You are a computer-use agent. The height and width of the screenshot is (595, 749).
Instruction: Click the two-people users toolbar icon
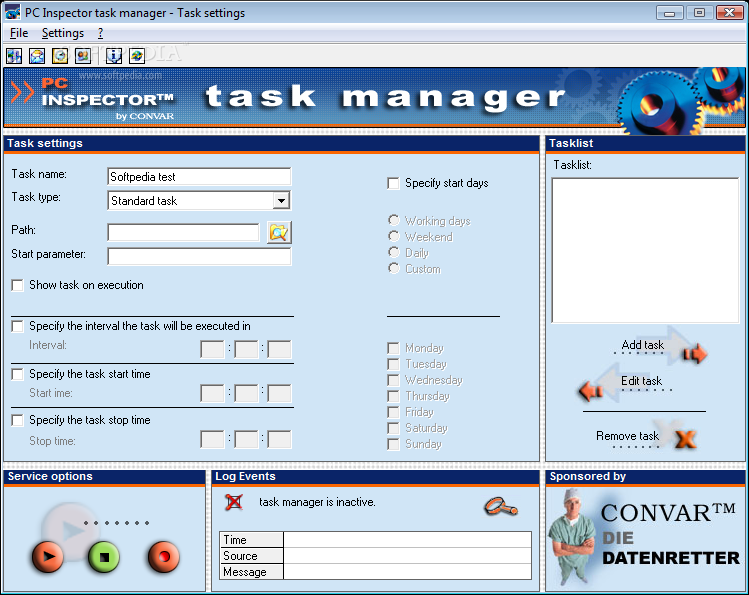[83, 56]
